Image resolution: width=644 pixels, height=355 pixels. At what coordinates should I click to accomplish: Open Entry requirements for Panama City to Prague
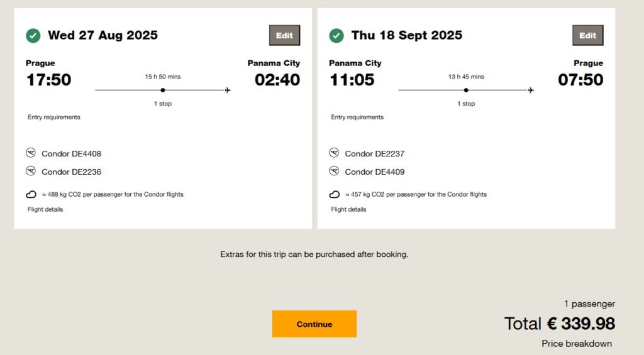[x=357, y=117]
